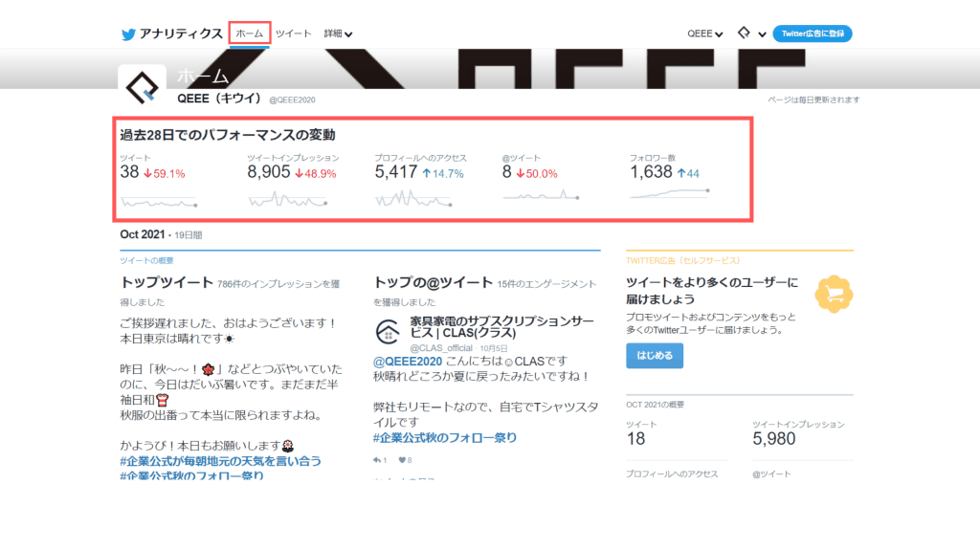This screenshot has width=980, height=551.
Task: Click the CLAS account avatar icon
Action: click(x=388, y=331)
